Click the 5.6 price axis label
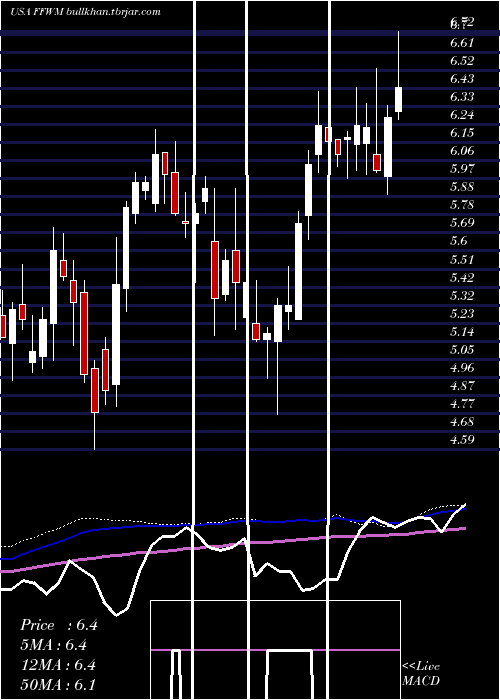 pos(459,241)
